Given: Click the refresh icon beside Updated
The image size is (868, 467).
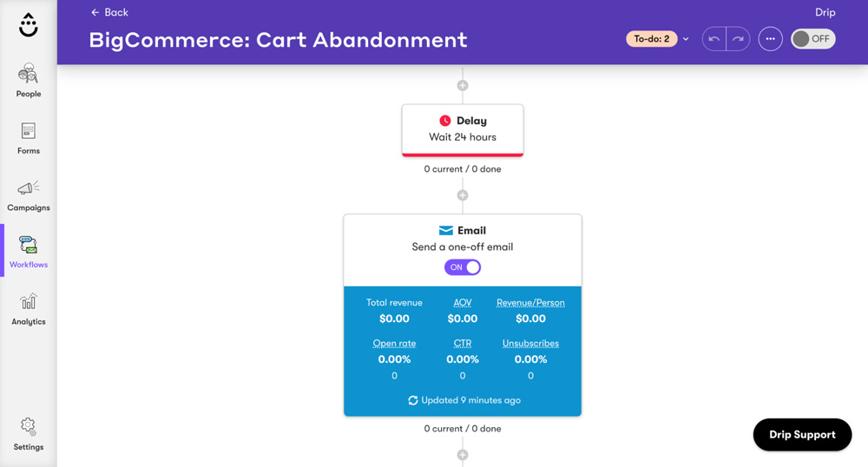Looking at the screenshot, I should [x=413, y=400].
